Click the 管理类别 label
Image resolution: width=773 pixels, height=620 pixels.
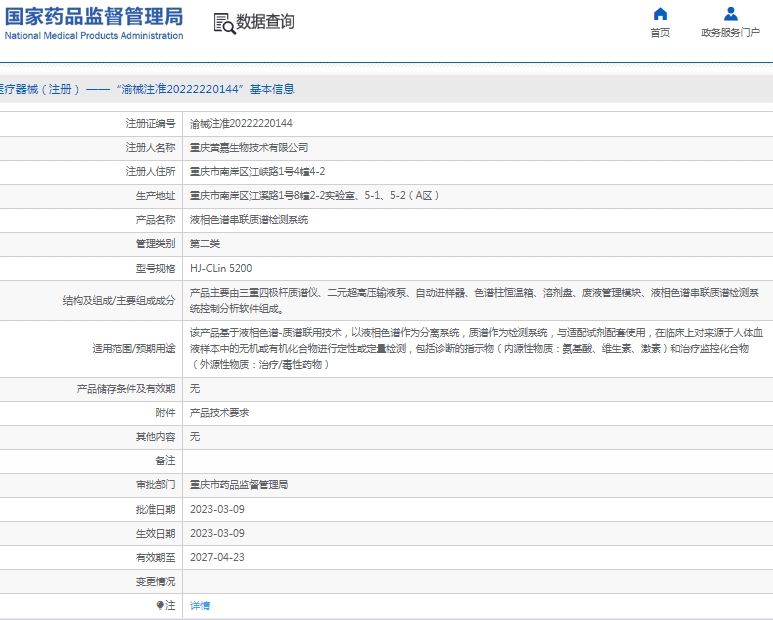pyautogui.click(x=155, y=243)
